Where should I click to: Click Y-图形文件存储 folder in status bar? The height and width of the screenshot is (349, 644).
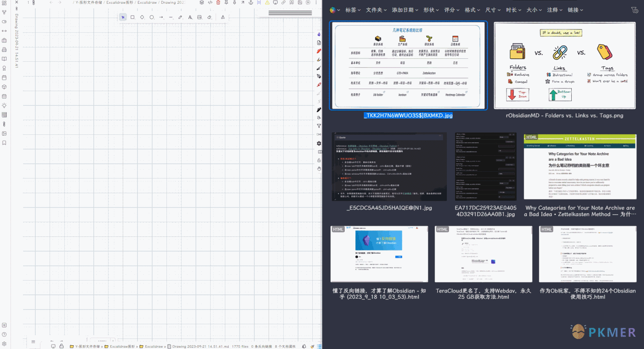[x=85, y=346]
